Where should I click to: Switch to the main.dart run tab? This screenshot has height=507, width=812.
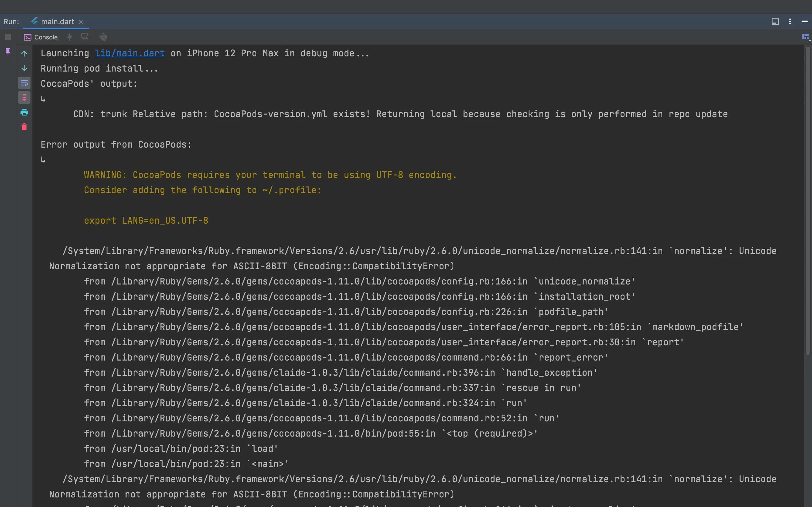(x=57, y=22)
